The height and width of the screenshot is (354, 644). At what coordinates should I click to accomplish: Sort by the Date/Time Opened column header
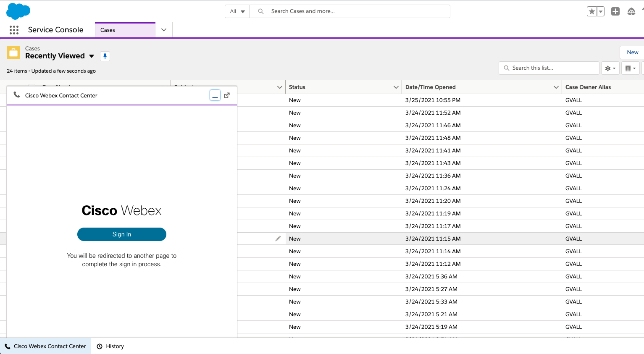click(x=430, y=87)
